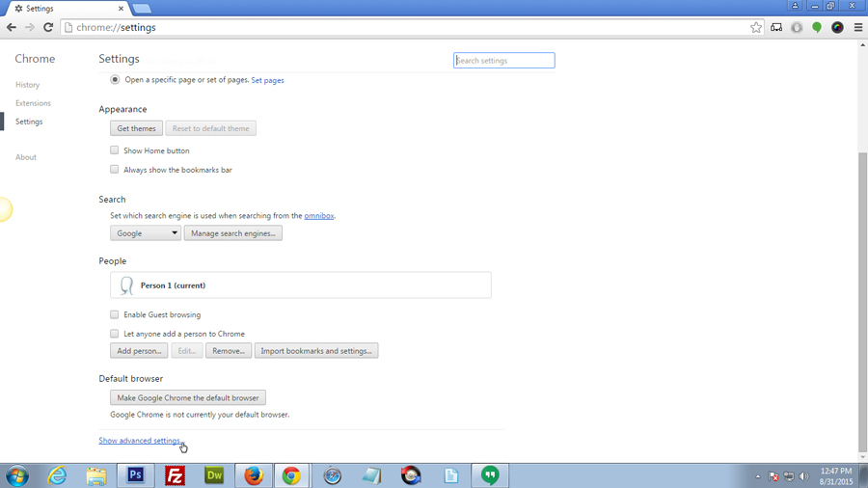This screenshot has width=868, height=488.
Task: Launch Internet Explorer from taskbar
Action: pyautogui.click(x=57, y=475)
